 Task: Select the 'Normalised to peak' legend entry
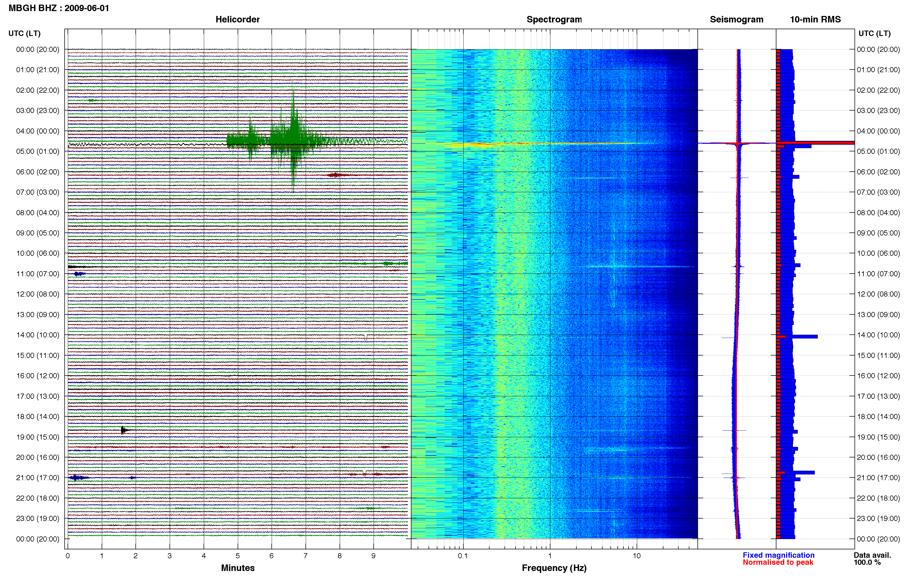(x=778, y=562)
